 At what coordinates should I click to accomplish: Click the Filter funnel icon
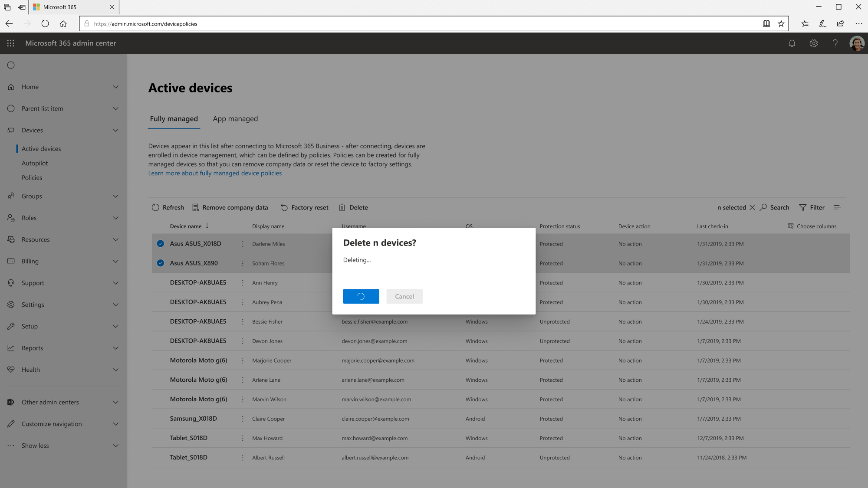pos(802,207)
